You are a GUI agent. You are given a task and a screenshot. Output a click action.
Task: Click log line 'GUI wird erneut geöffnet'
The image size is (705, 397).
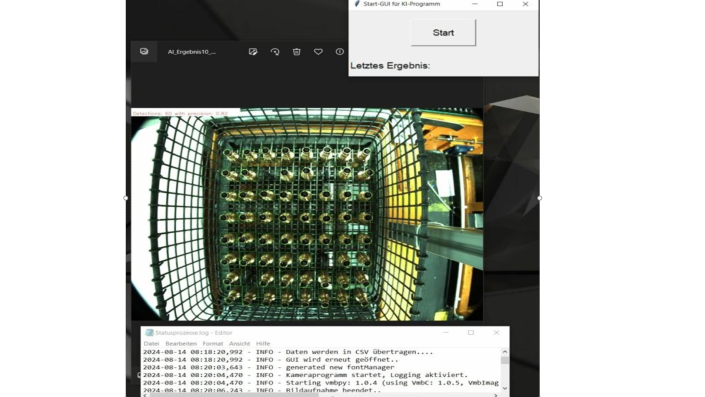(271, 360)
